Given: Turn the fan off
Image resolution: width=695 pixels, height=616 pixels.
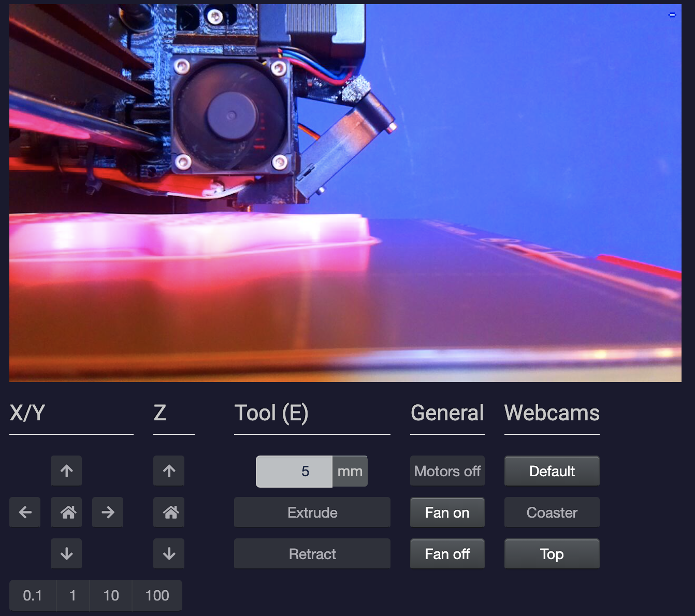Looking at the screenshot, I should pyautogui.click(x=447, y=554).
